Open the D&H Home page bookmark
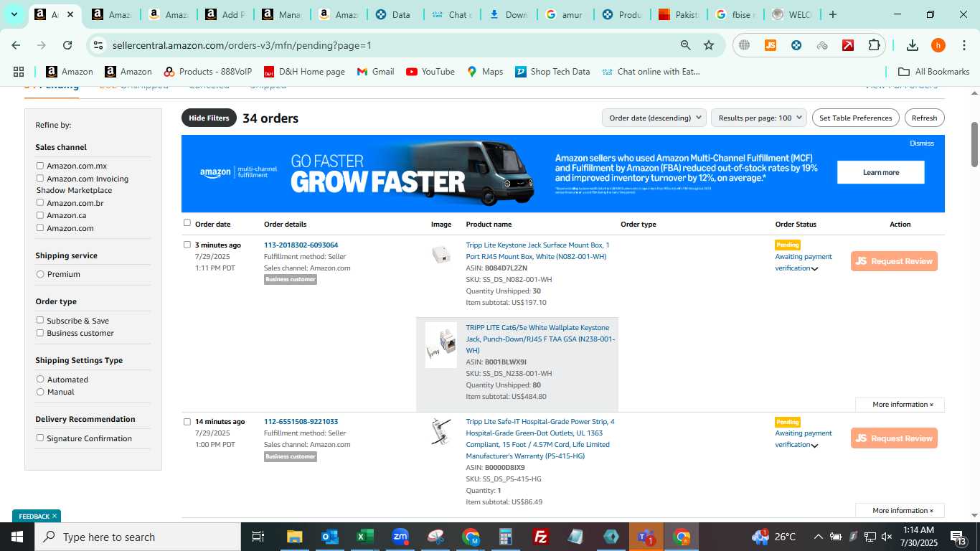This screenshot has height=551, width=980. (x=304, y=72)
